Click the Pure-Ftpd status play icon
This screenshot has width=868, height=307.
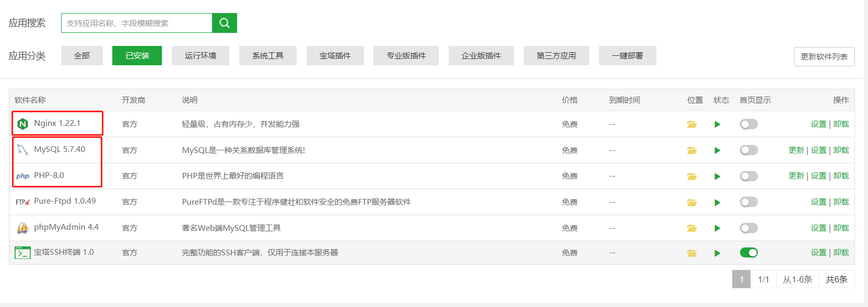click(x=718, y=203)
